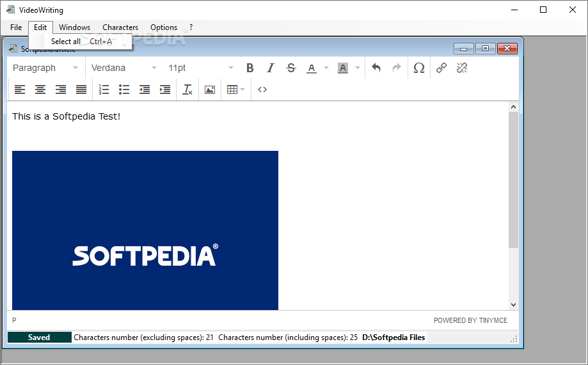
Task: Click 'Characters number (including spaces): 25' status
Action: point(288,338)
